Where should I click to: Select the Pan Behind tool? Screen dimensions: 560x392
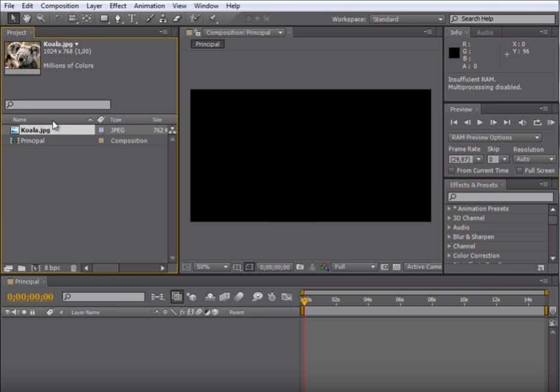[87, 18]
